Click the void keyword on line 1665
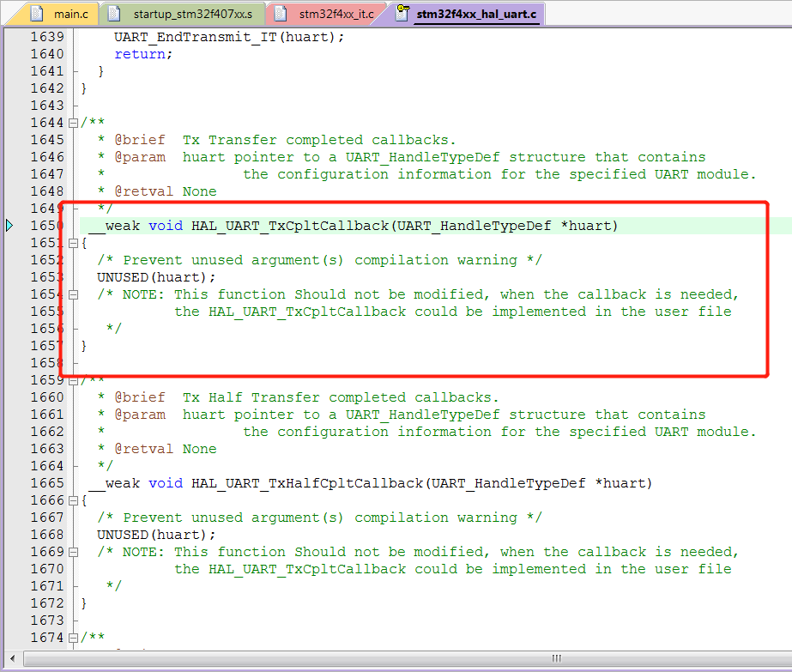The height and width of the screenshot is (672, 792). 166,483
